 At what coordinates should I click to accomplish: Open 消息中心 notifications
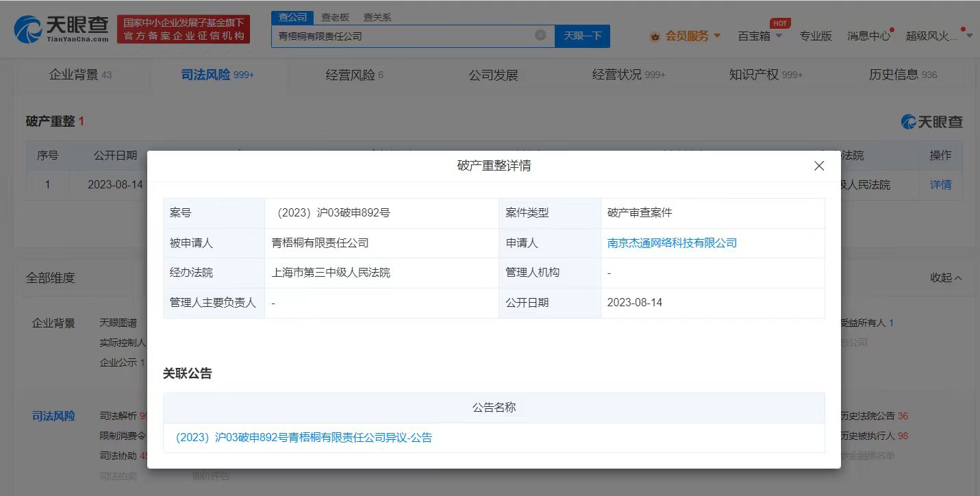(868, 36)
